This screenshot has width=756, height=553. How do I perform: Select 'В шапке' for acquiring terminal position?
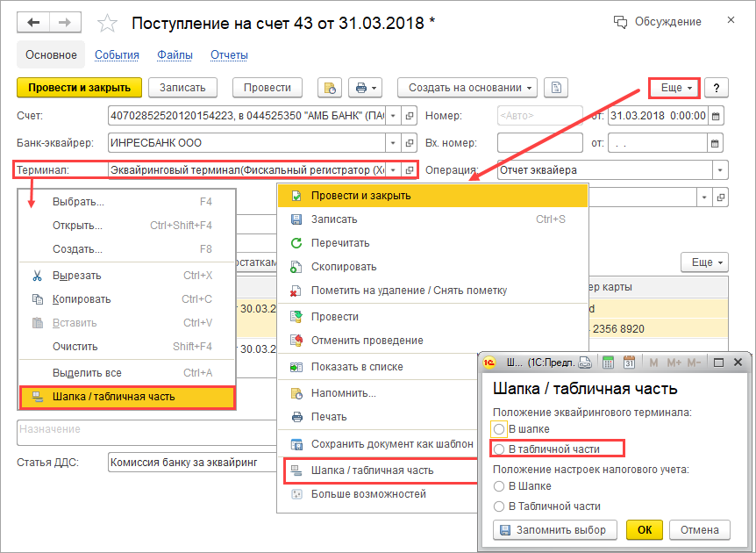[500, 429]
